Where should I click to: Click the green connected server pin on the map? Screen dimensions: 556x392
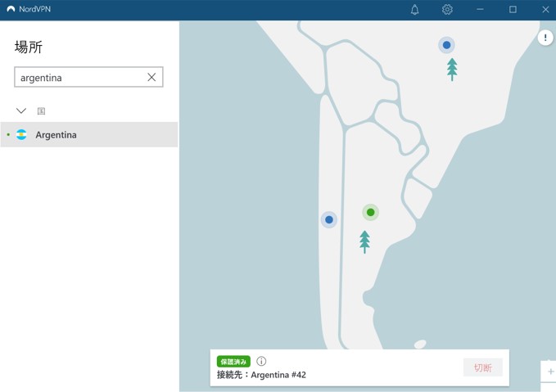click(x=370, y=213)
